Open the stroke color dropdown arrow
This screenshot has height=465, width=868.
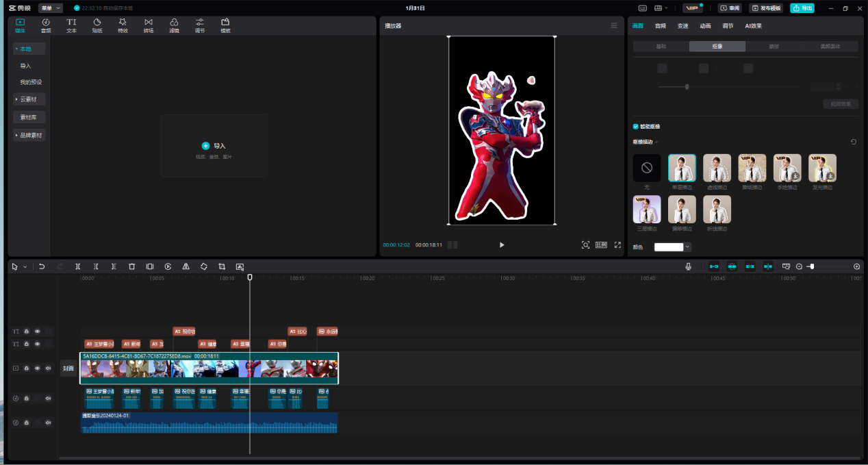tap(687, 247)
